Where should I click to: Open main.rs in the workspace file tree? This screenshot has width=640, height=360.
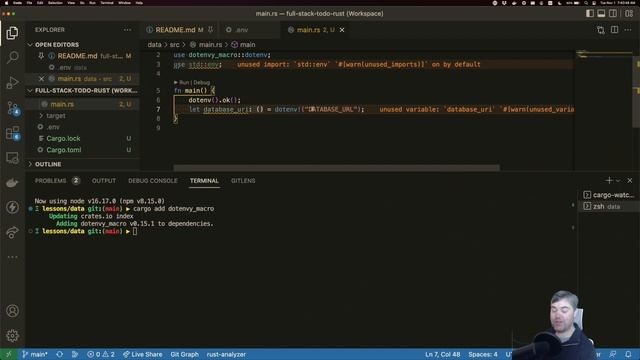click(x=62, y=104)
